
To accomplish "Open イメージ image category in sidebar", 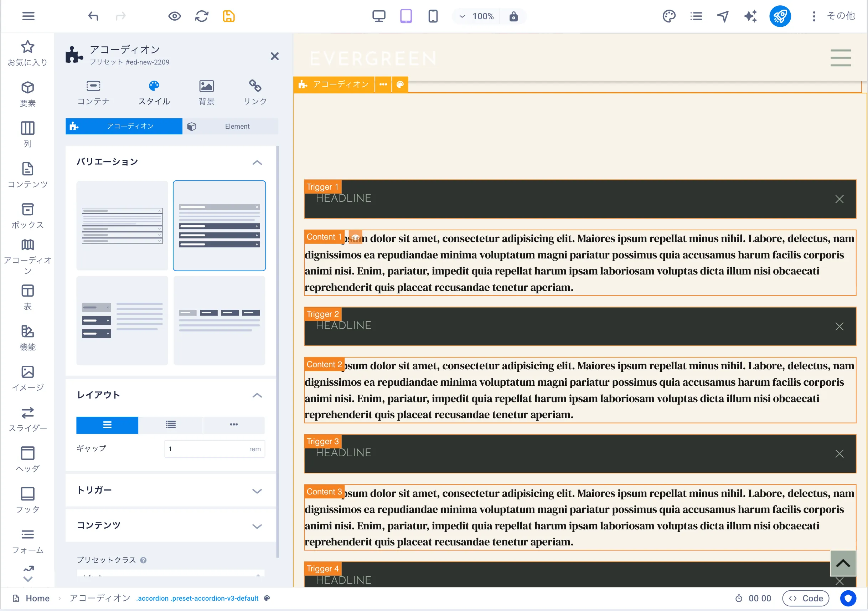I will click(27, 378).
